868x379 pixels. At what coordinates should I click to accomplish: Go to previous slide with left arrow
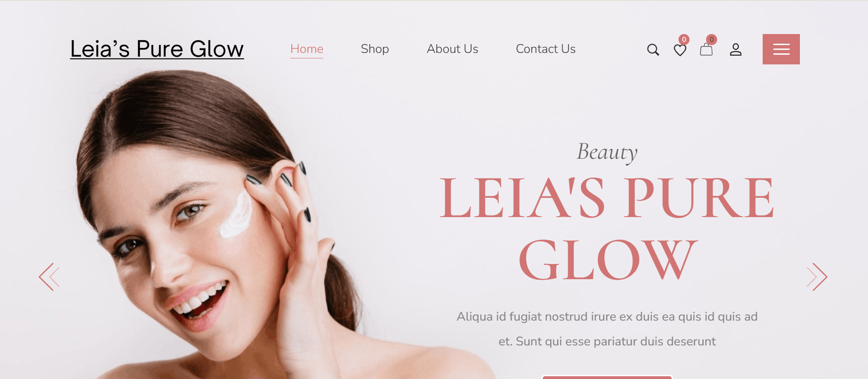click(x=49, y=277)
